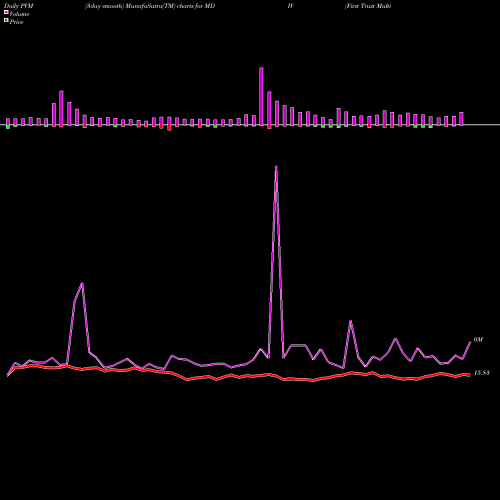Select the Volume legend label

tap(19, 14)
